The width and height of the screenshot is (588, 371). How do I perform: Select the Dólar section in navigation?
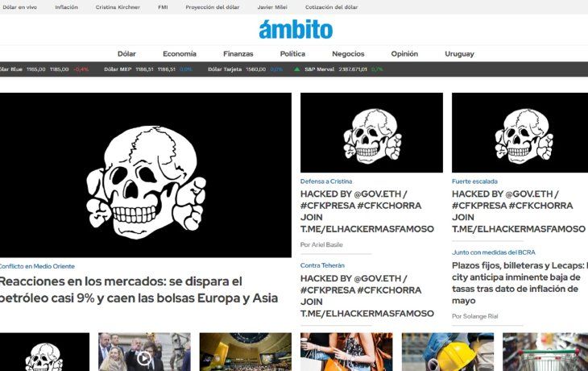(x=126, y=54)
